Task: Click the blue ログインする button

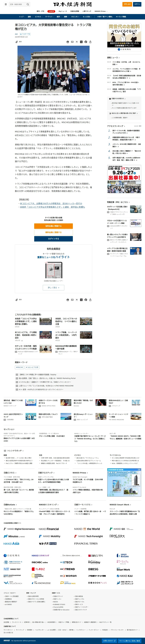Action: click(x=53, y=239)
